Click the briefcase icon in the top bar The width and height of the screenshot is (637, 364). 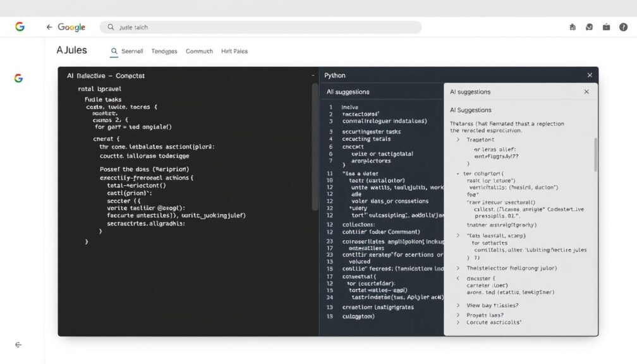(x=607, y=27)
